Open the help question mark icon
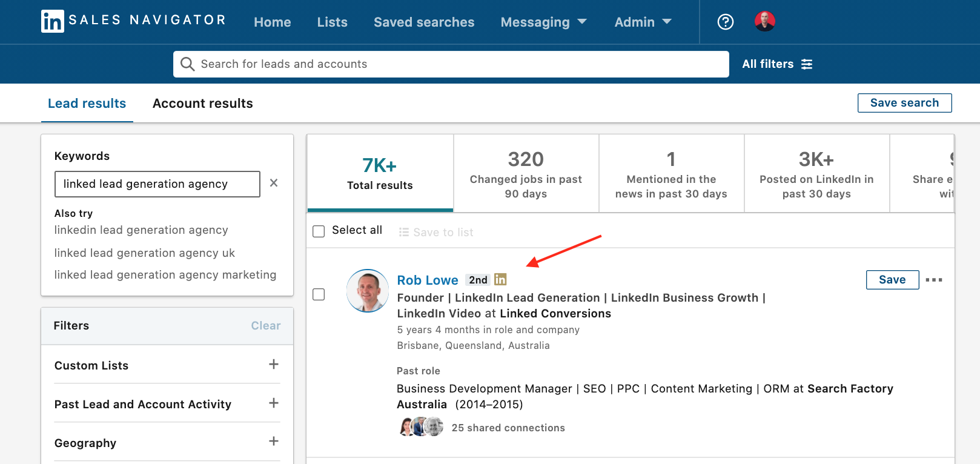This screenshot has width=980, height=464. pyautogui.click(x=725, y=22)
